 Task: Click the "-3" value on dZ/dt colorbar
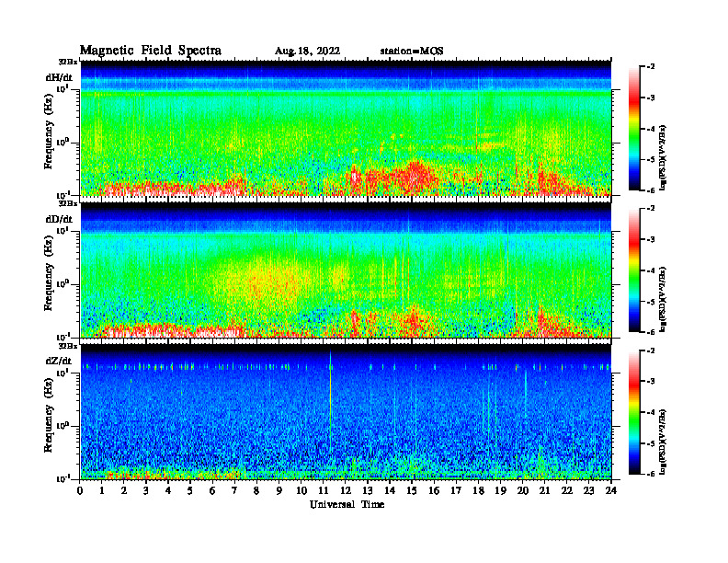651,382
